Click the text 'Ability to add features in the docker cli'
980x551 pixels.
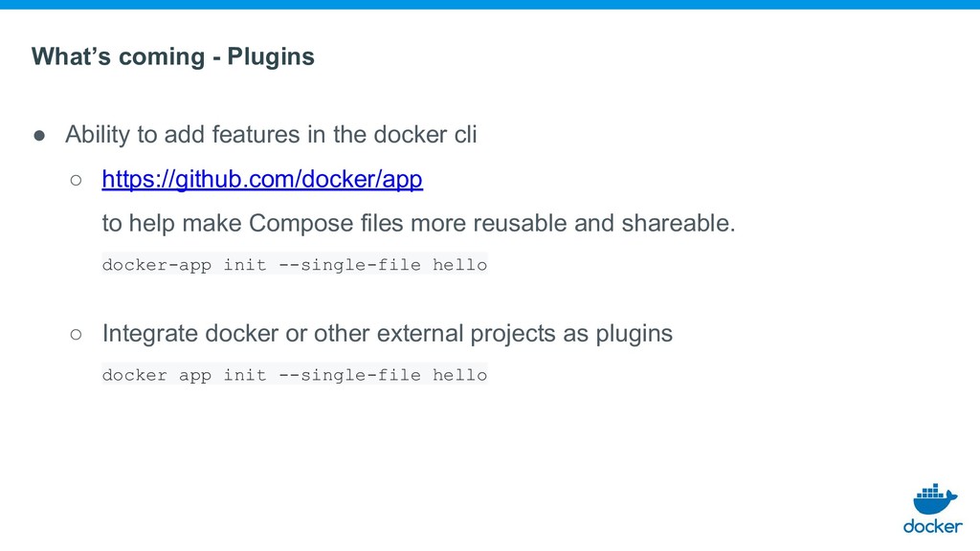271,134
